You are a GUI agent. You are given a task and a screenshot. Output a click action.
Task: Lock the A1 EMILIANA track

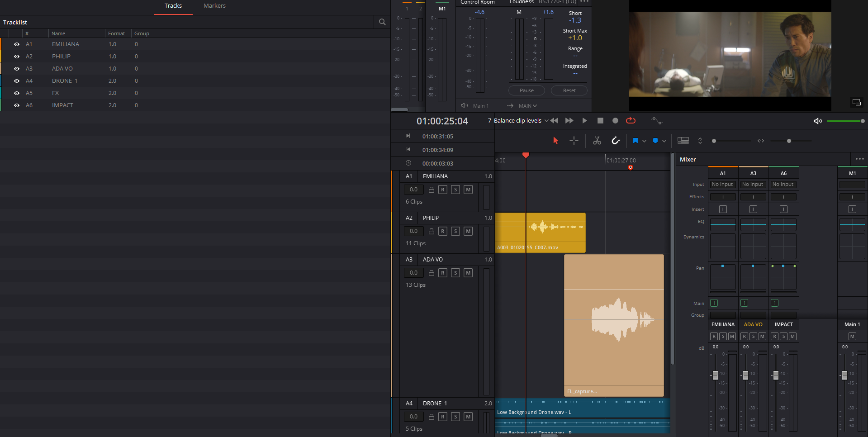coord(432,190)
